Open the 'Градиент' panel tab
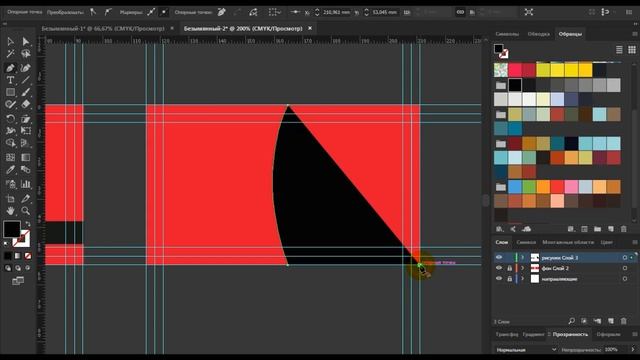640x360 pixels. (533, 334)
